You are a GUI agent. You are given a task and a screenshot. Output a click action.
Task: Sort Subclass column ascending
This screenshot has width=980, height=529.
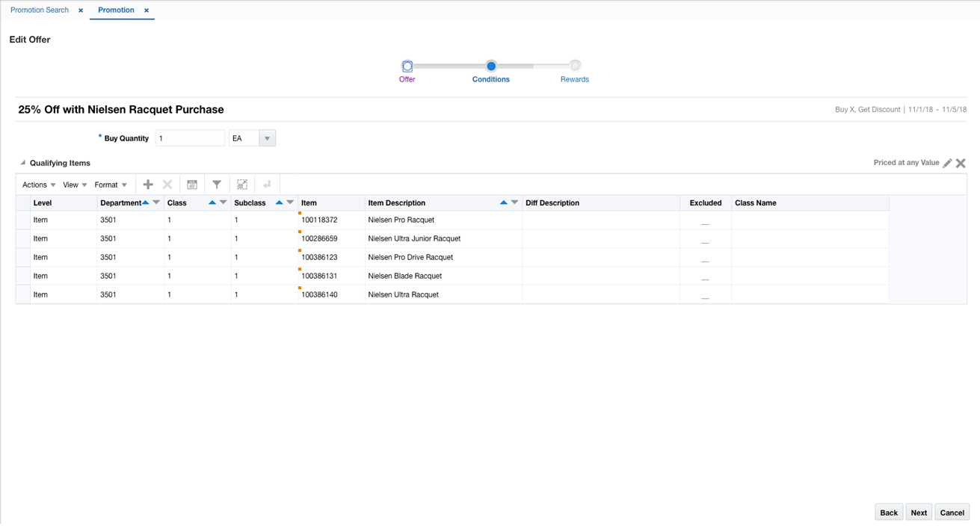point(280,202)
